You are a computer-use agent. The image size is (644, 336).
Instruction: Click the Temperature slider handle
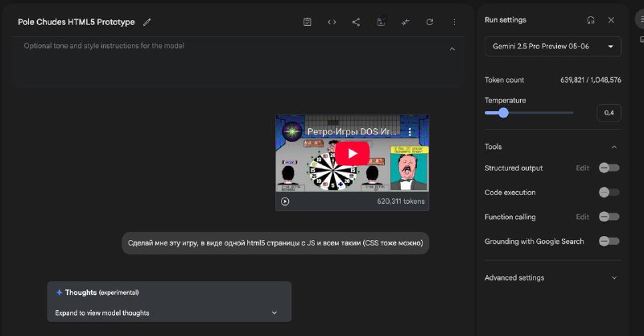(x=503, y=113)
